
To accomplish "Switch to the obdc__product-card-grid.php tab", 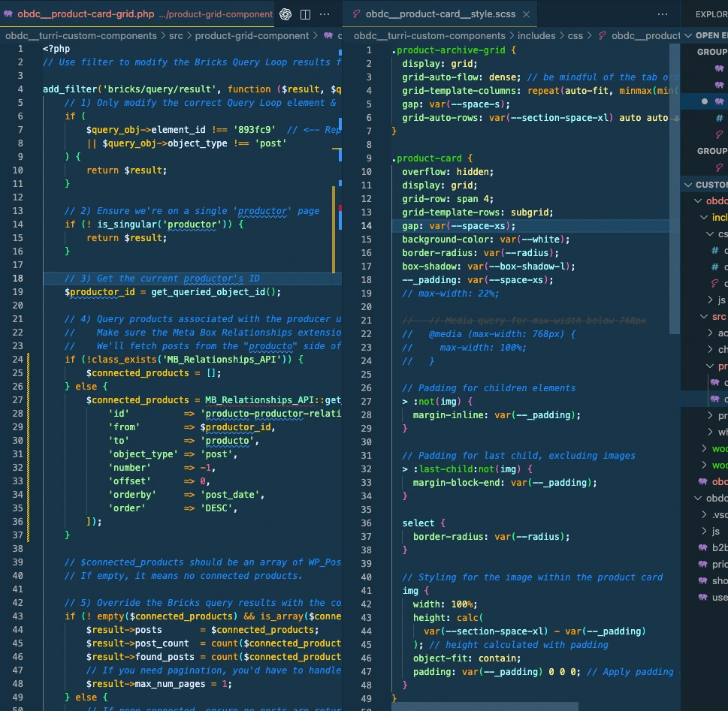I will pos(86,14).
